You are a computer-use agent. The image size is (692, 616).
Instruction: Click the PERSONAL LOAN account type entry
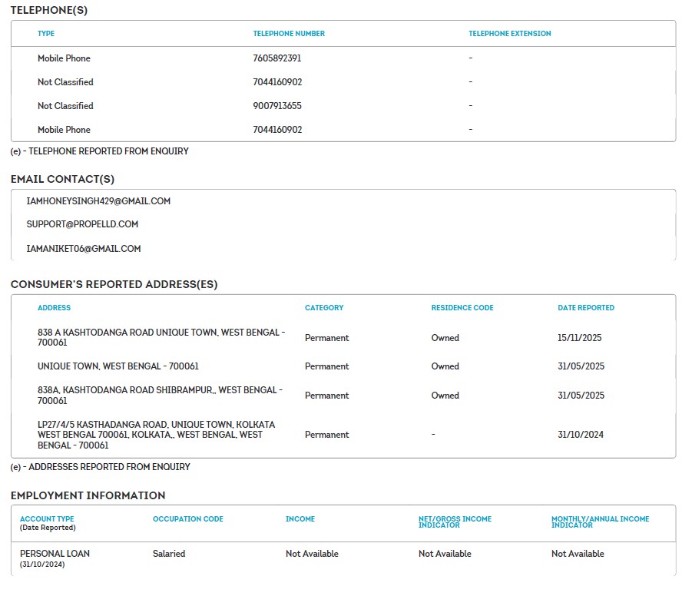(x=55, y=554)
